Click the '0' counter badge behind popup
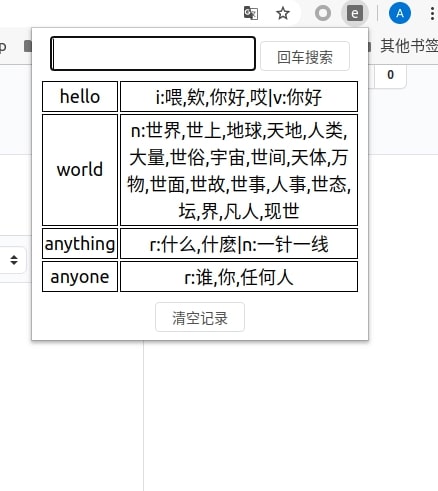The image size is (438, 491). coord(390,75)
